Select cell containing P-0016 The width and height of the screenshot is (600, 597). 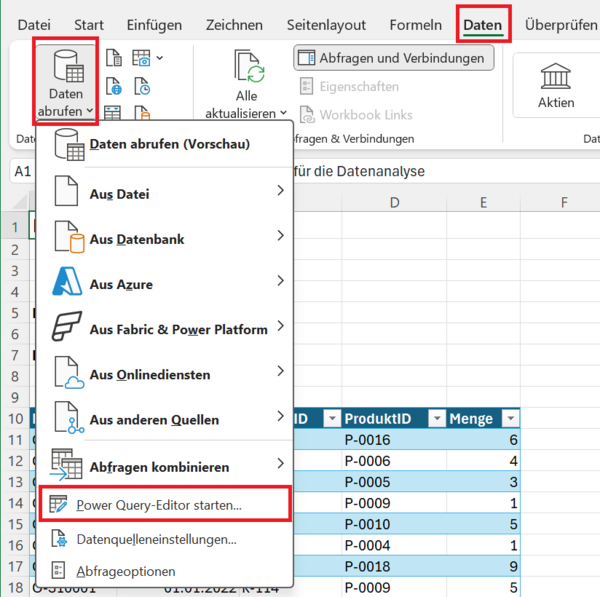click(389, 440)
